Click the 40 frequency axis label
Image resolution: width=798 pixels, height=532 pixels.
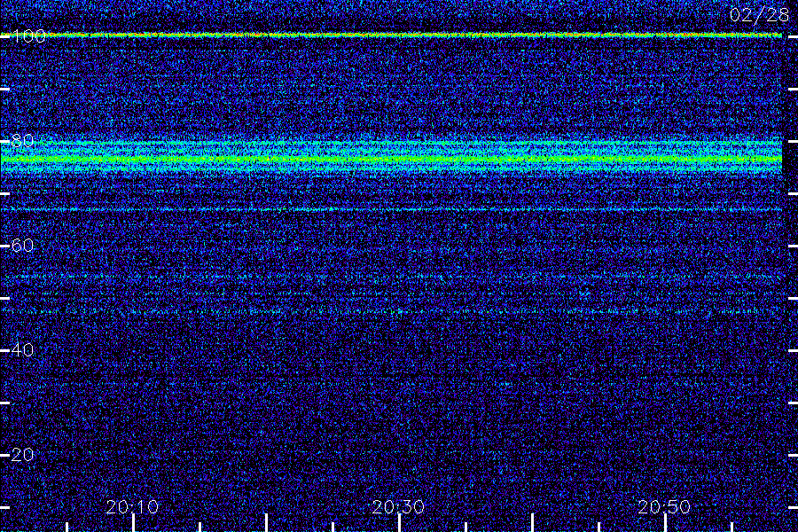tap(22, 349)
